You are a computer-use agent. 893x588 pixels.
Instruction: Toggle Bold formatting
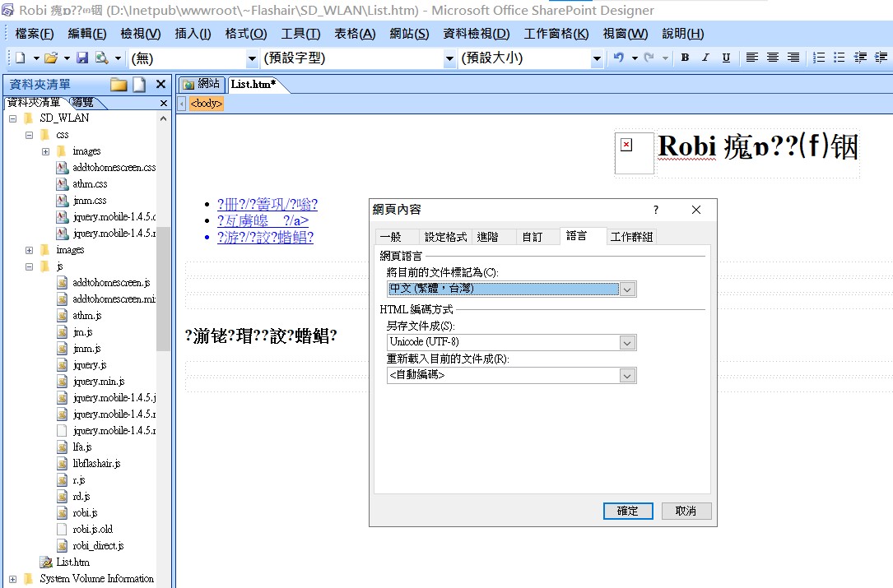click(x=685, y=58)
